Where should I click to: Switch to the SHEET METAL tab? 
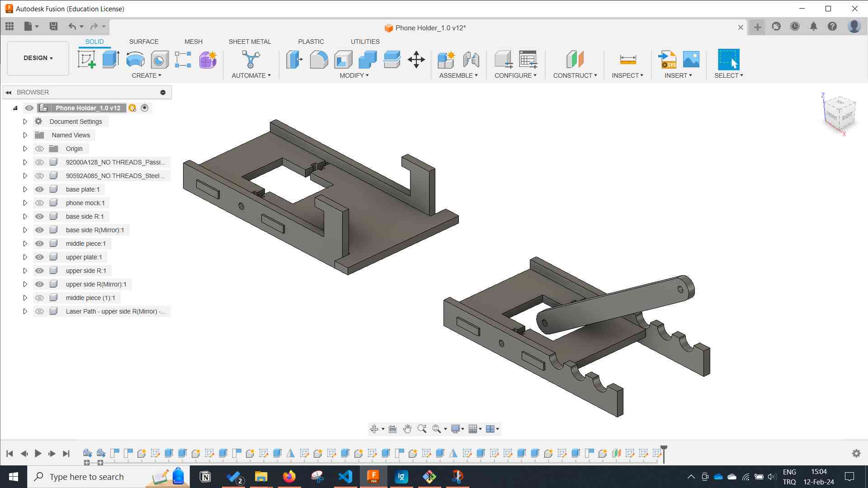tap(250, 42)
